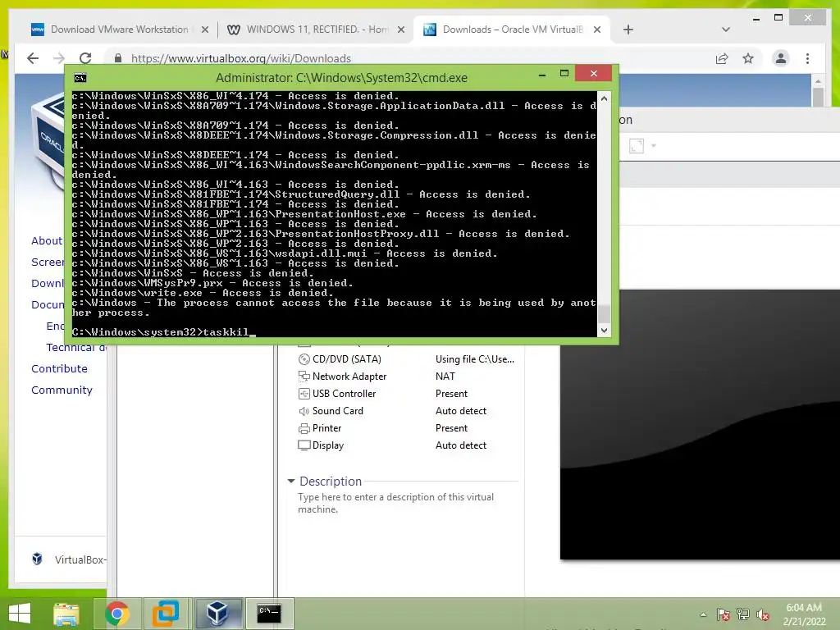Open the cmd.exe window system icon
The image size is (840, 630).
80,78
